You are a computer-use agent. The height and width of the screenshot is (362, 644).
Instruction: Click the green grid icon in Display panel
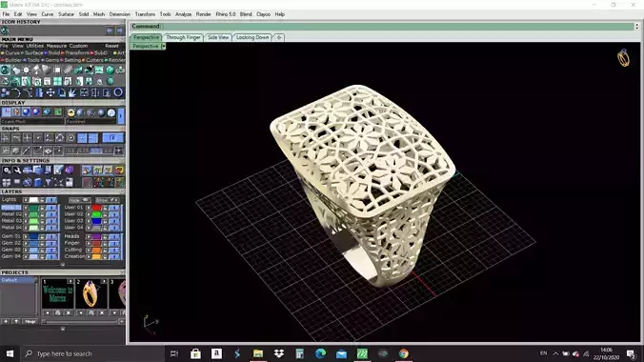[x=58, y=112]
